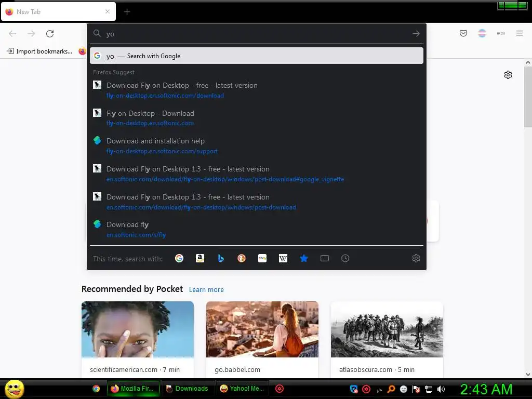This screenshot has width=532, height=399.
Task: Go back using the back arrow
Action: pyautogui.click(x=12, y=34)
